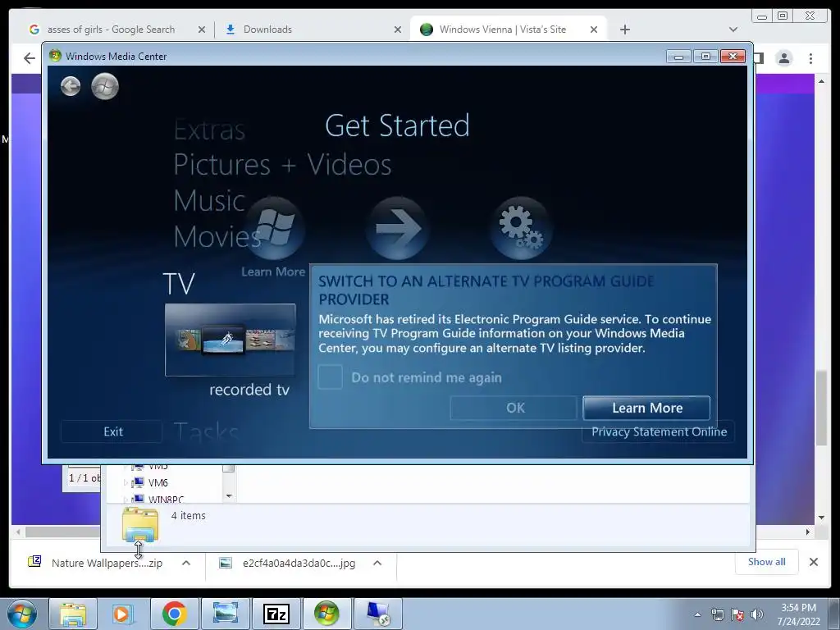Open the gears settings tile
Screen dimensions: 840x630
(x=520, y=229)
